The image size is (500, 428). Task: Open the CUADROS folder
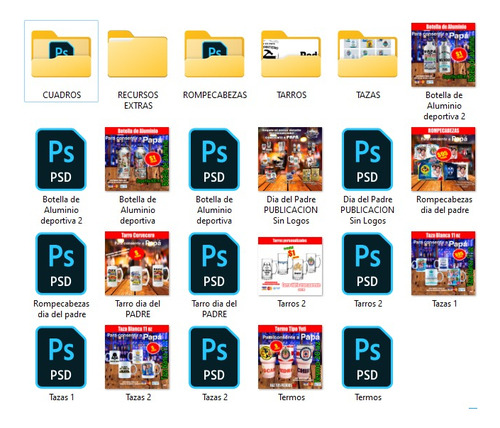(x=61, y=54)
